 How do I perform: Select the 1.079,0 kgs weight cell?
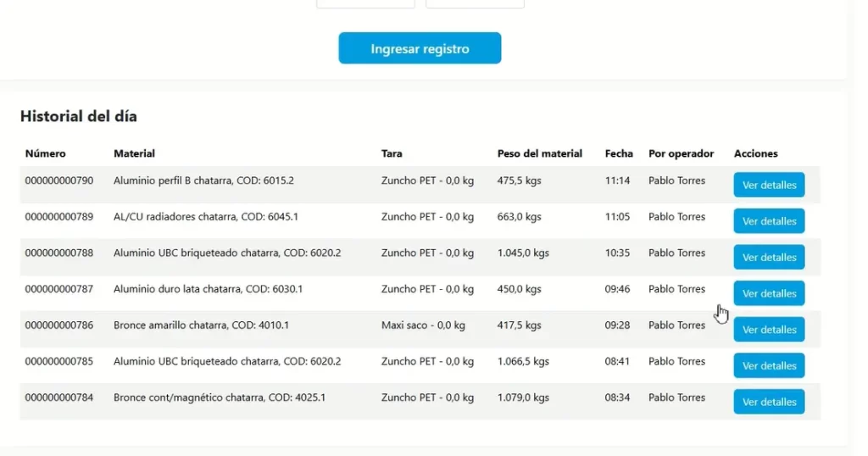[x=523, y=398]
